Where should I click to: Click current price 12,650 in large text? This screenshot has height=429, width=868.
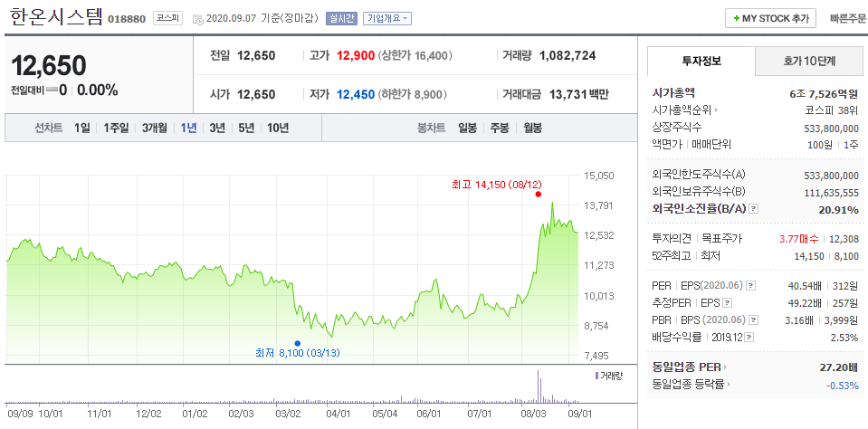click(49, 65)
